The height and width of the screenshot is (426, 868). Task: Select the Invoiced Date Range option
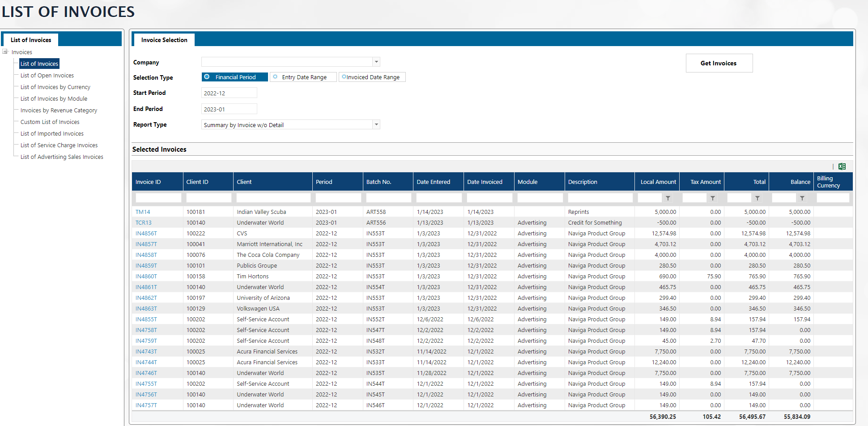pos(344,77)
